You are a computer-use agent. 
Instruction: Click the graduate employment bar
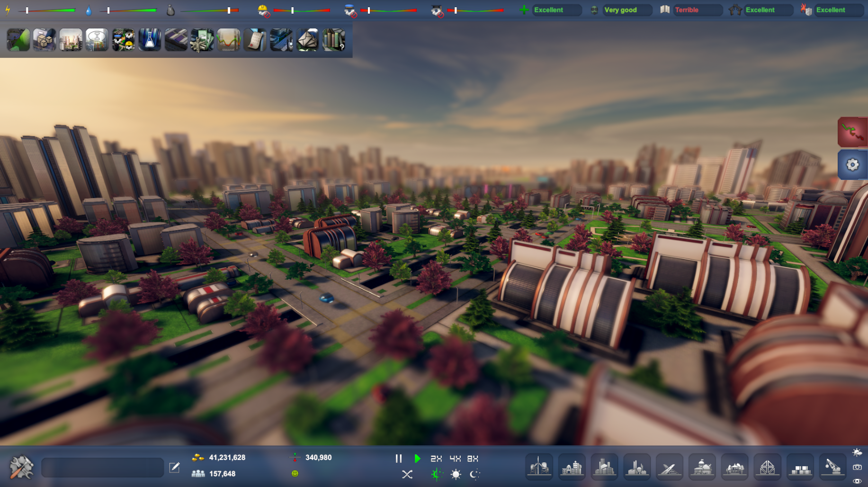point(475,10)
